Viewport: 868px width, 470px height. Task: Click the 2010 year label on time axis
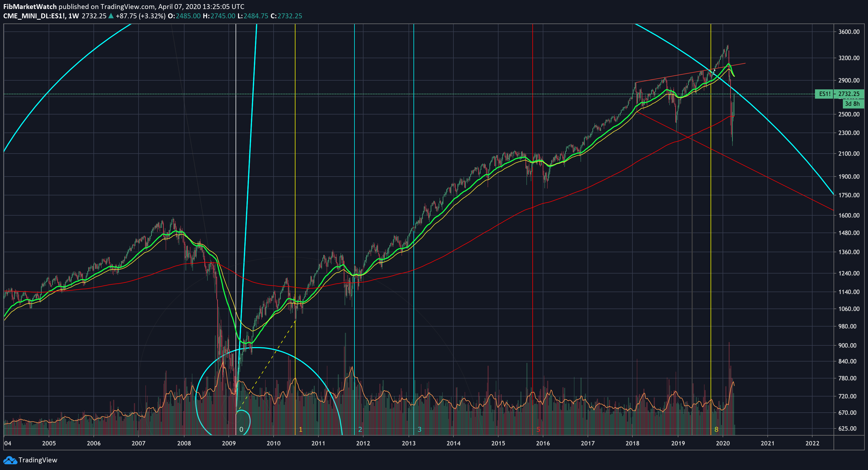point(274,443)
